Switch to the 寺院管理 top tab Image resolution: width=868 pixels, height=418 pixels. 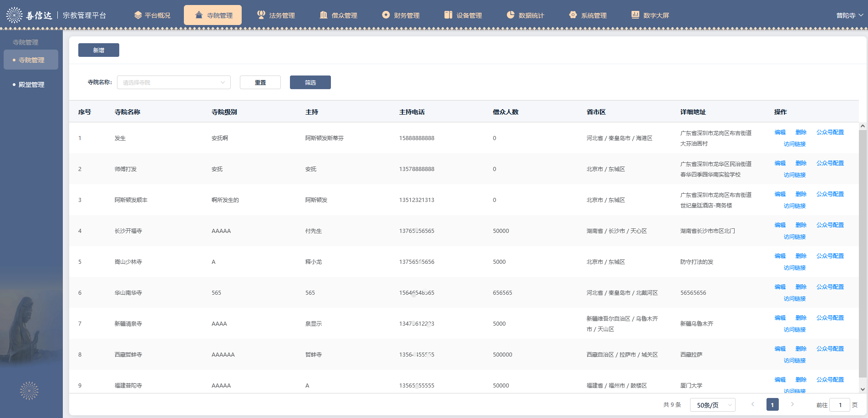tap(213, 15)
